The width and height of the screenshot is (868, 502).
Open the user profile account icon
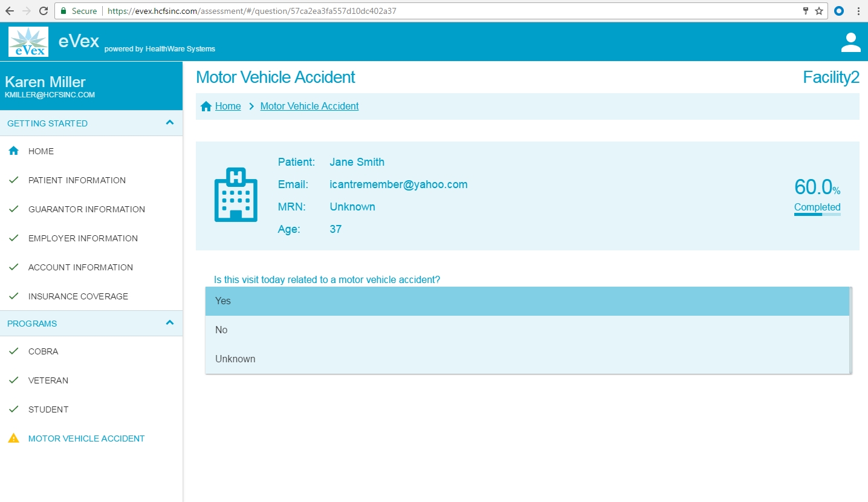(x=850, y=42)
